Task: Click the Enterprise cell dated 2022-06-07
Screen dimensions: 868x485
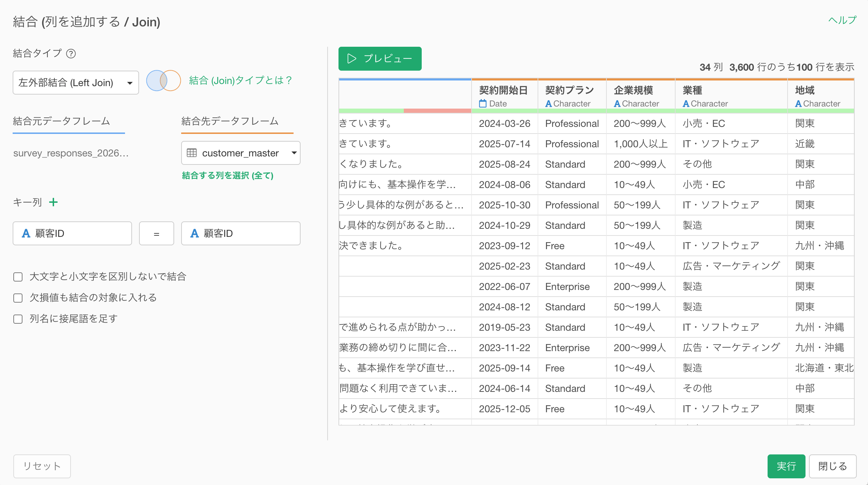Action: click(x=572, y=286)
